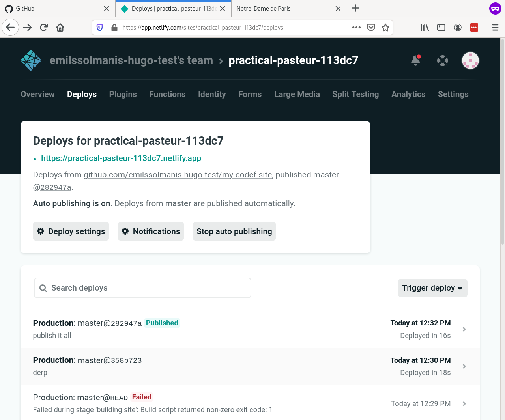The image size is (505, 420).
Task: Open the Firefox account icon
Action: (x=458, y=28)
